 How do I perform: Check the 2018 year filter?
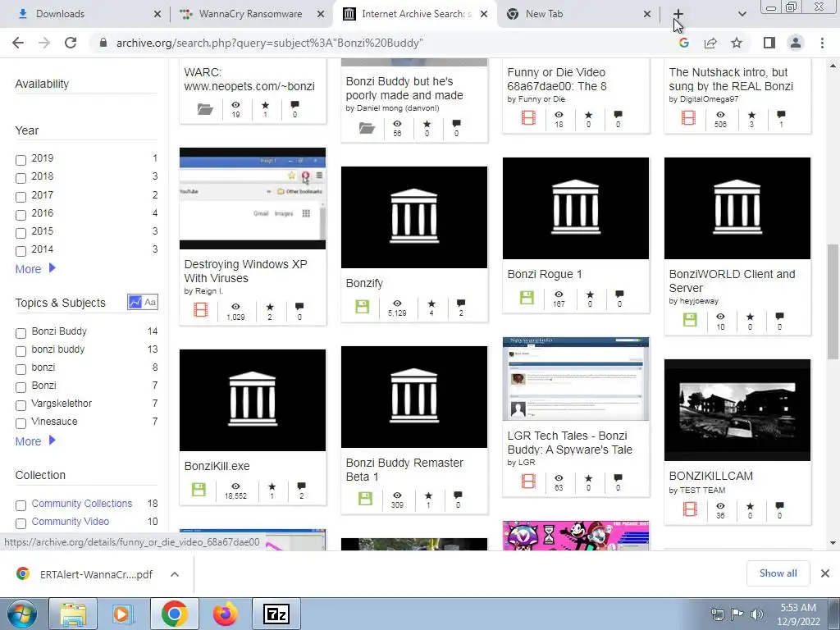point(21,178)
